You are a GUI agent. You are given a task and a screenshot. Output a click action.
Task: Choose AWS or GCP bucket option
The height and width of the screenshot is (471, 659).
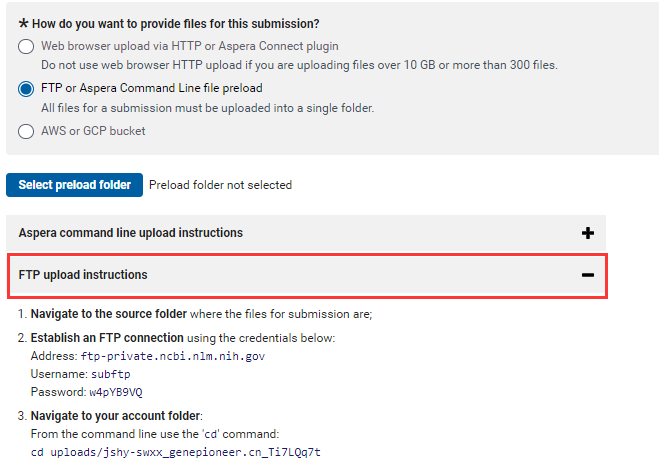coord(26,131)
